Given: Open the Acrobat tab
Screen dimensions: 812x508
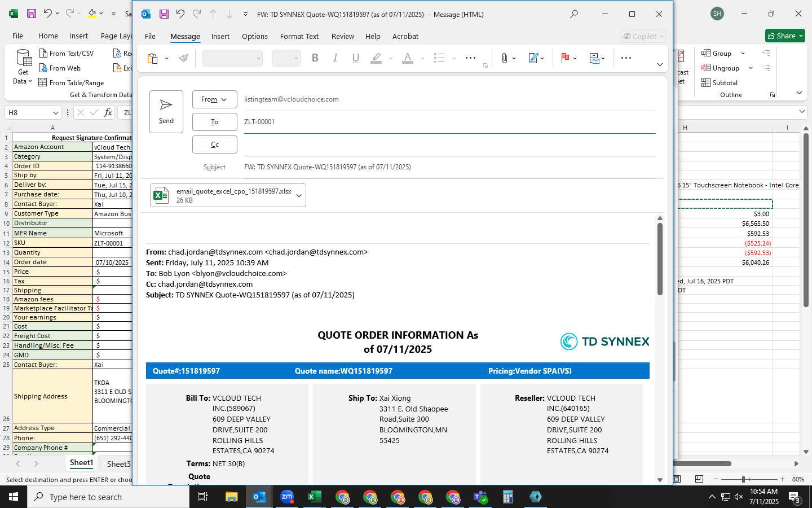Looking at the screenshot, I should [x=405, y=36].
